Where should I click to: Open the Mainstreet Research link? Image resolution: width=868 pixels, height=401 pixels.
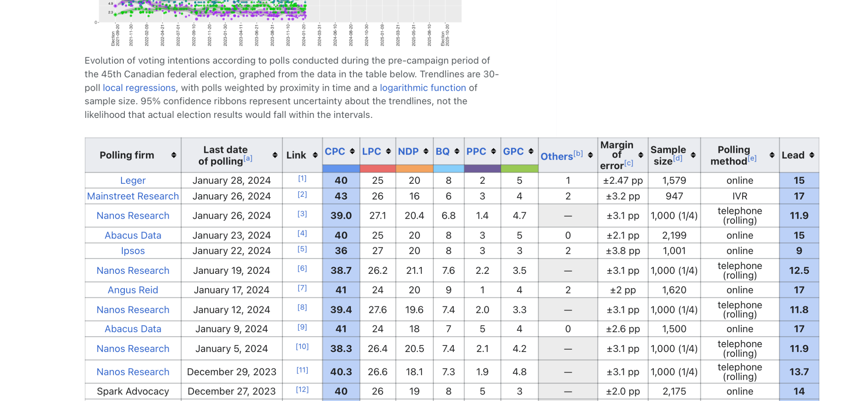tap(133, 196)
